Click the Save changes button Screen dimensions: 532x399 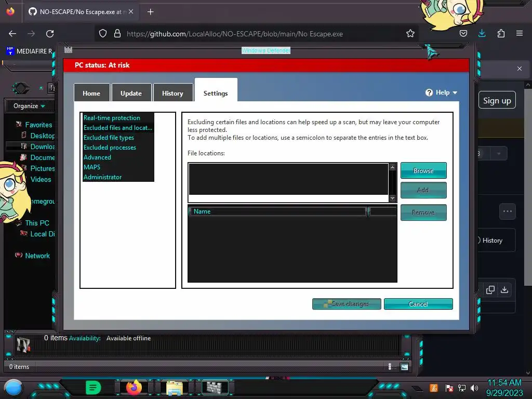(347, 304)
